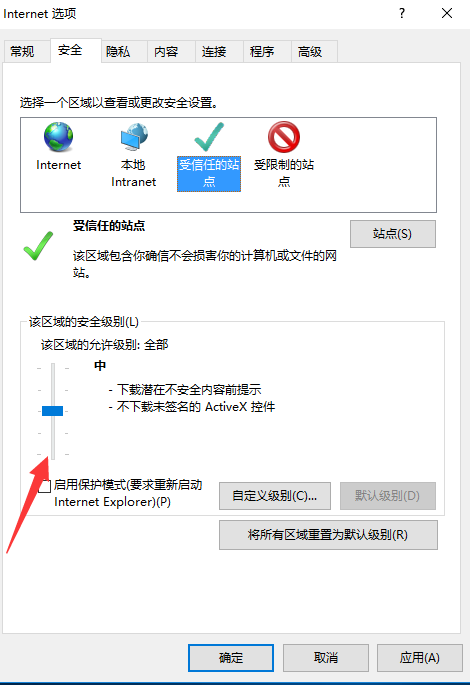Image resolution: width=470 pixels, height=685 pixels.
Task: Click the 取消 button
Action: click(326, 657)
